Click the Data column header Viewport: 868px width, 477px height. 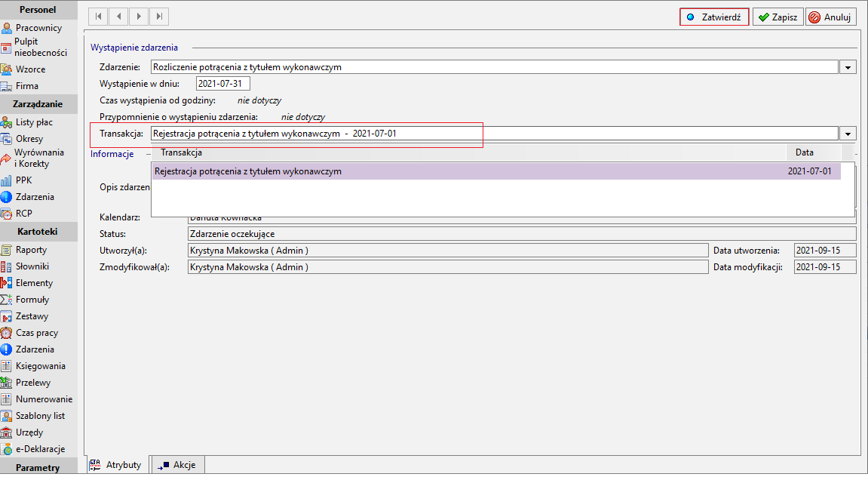[x=813, y=152]
